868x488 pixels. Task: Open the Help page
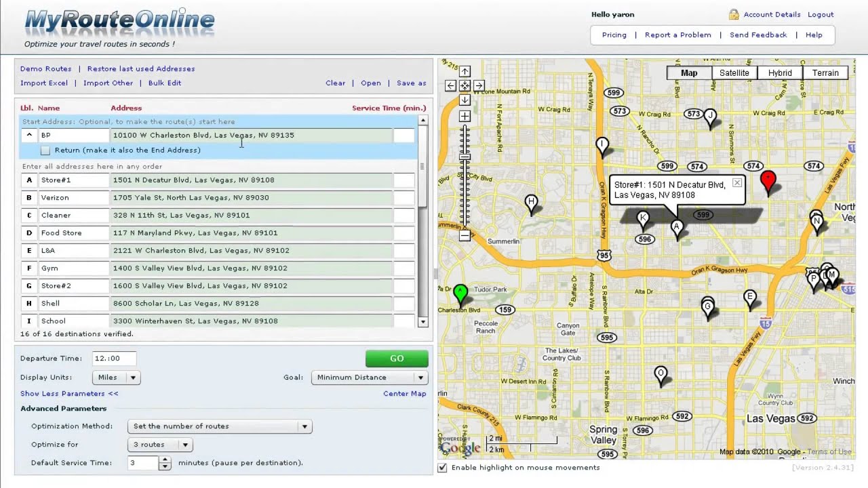(x=814, y=35)
